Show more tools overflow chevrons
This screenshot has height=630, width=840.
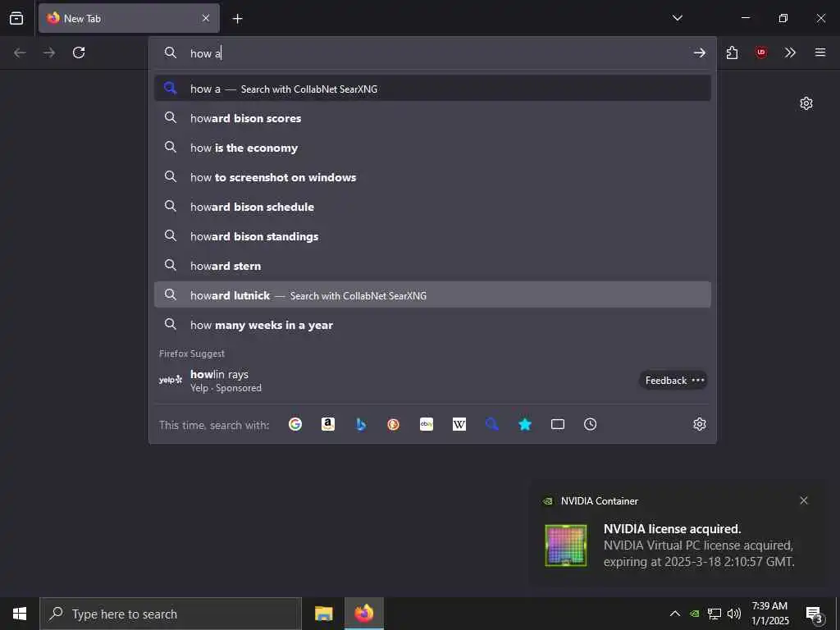(790, 52)
